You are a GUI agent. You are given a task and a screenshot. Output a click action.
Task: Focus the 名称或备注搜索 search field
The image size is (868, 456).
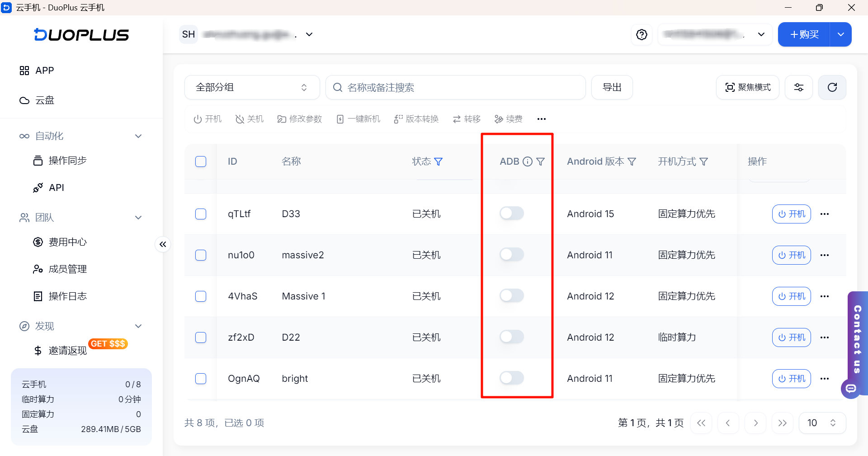click(456, 87)
